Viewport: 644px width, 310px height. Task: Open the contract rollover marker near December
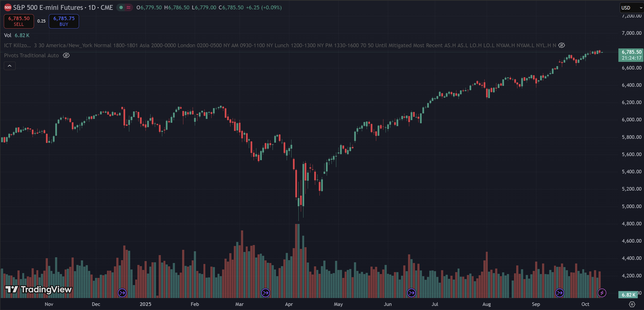tap(122, 292)
